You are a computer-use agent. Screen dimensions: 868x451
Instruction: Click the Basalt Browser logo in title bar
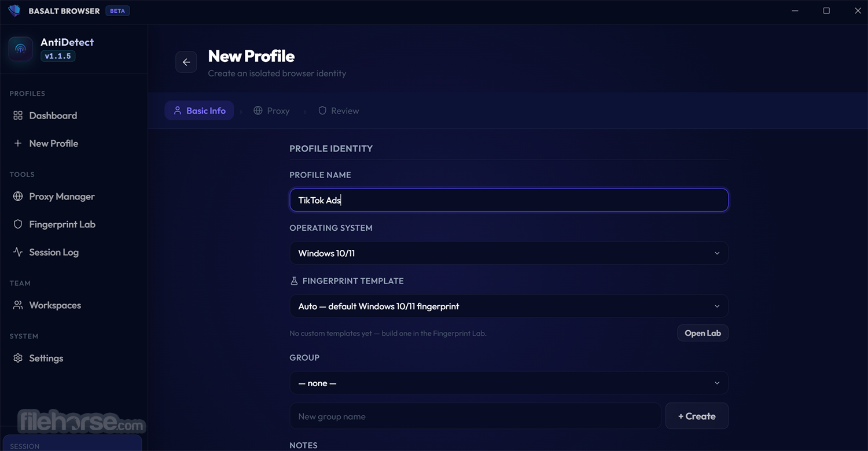tap(14, 11)
